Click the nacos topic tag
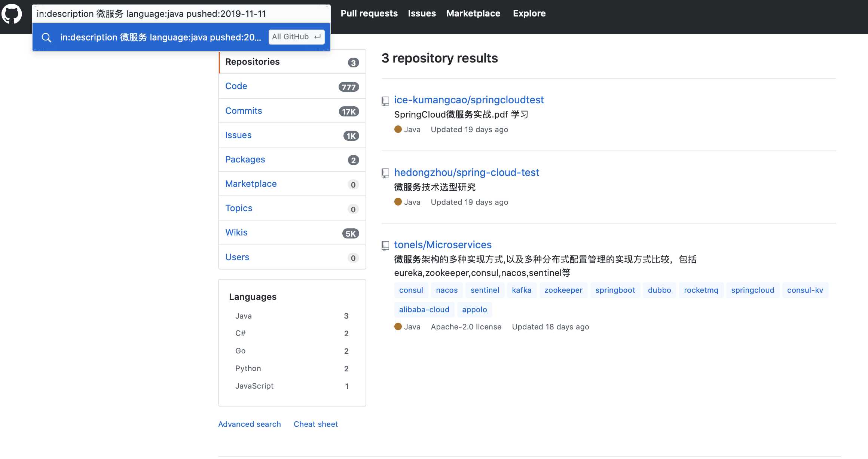Viewport: 868px width, 459px height. [x=447, y=290]
